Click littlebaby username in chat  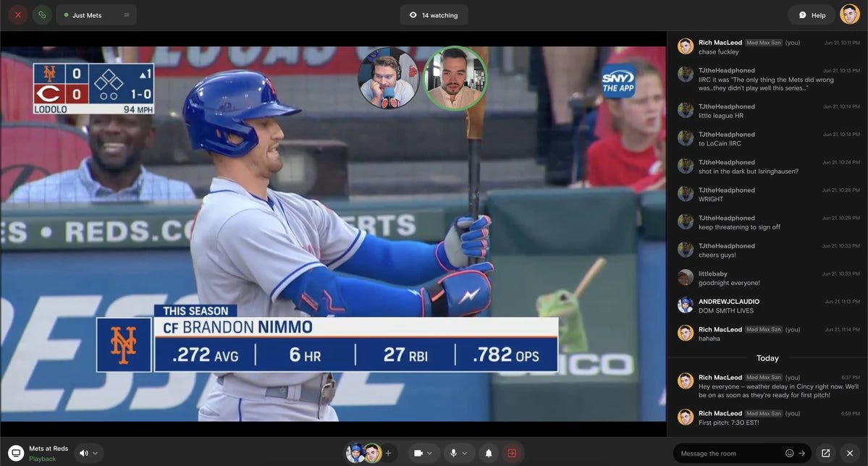tap(712, 274)
